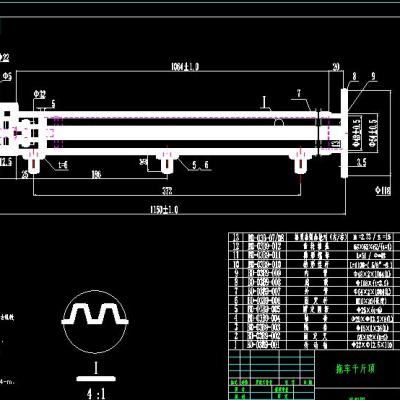This screenshot has height=400, width=400.
Task: Click the 5, 6 balloon label under middle bracket
Action: coord(200,165)
